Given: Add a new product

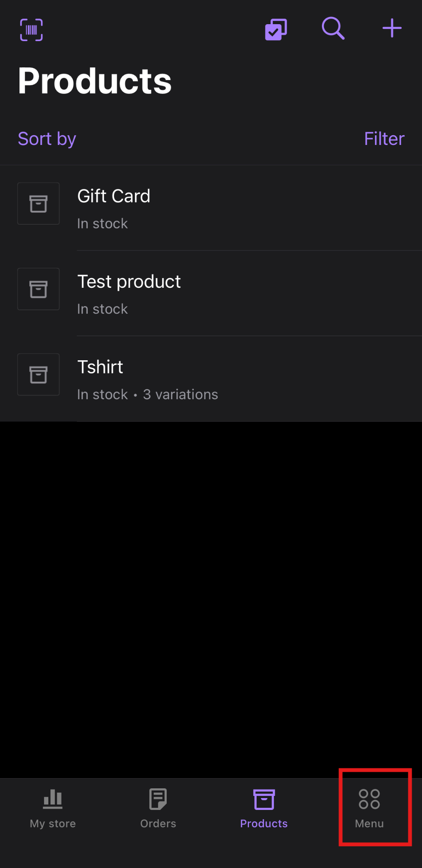Looking at the screenshot, I should click(x=392, y=29).
